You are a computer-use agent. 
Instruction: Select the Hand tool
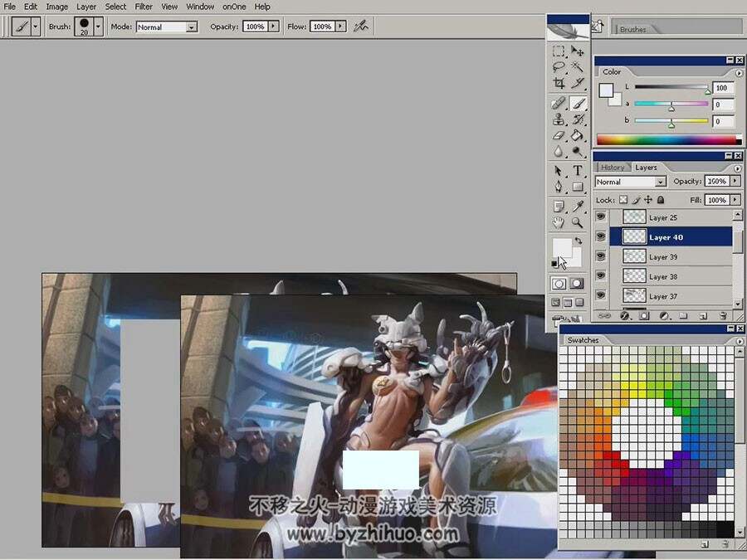click(559, 222)
